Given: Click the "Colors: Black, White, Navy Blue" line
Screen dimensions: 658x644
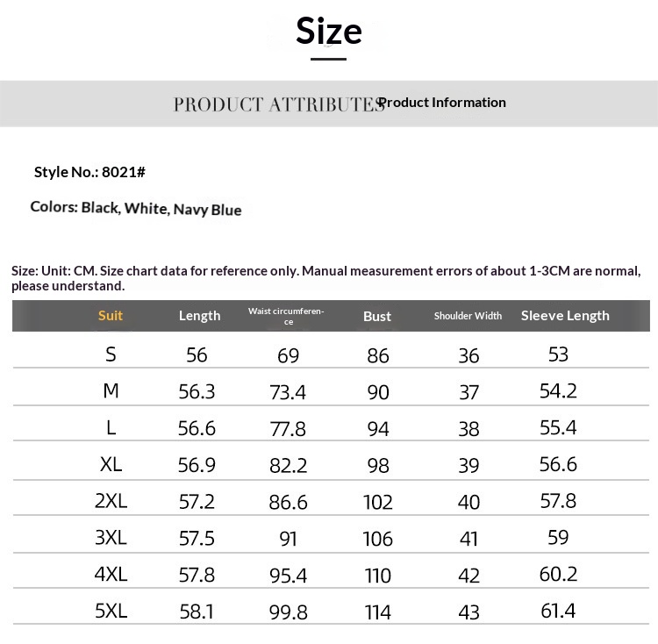Looking at the screenshot, I should pos(136,209).
